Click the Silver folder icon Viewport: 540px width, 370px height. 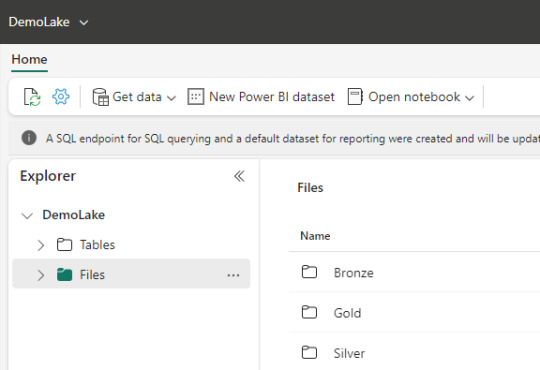pos(309,352)
